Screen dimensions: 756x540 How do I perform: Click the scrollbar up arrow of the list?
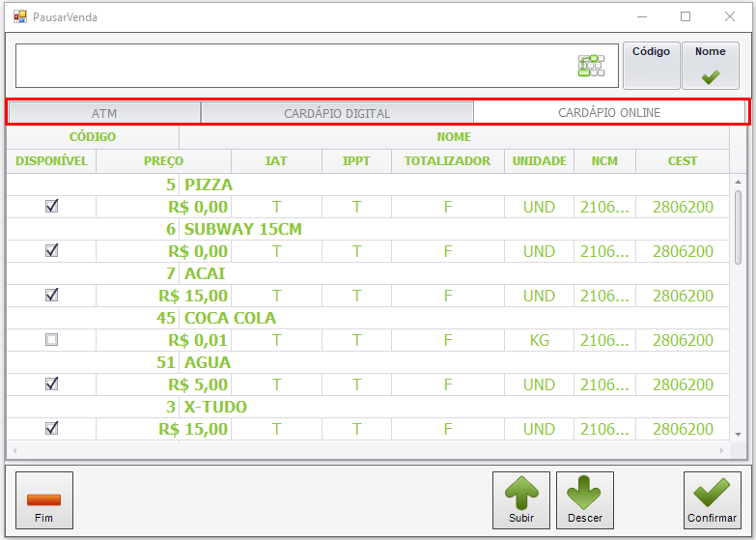[x=739, y=182]
